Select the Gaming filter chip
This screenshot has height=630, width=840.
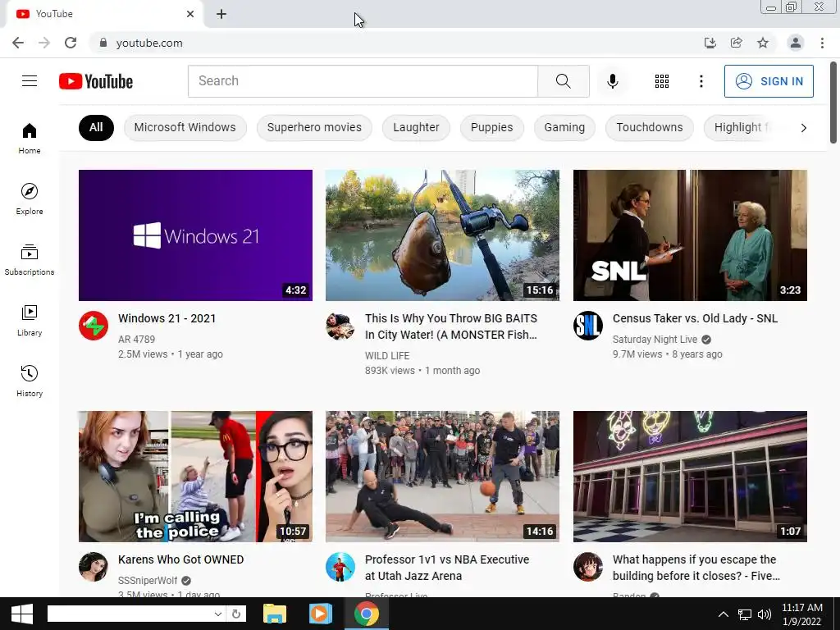coord(564,127)
